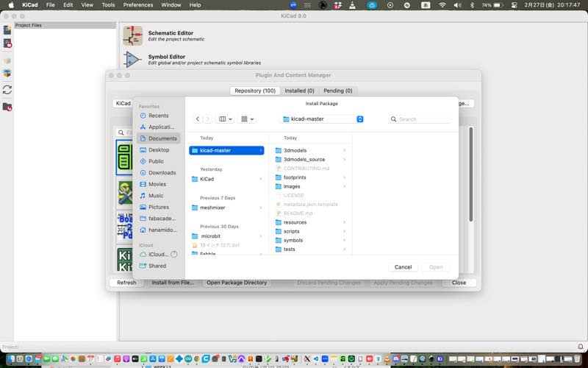Image resolution: width=588 pixels, height=368 pixels.
Task: Click the Refresh arrows icon in KiCad sidebar
Action: pyautogui.click(x=7, y=90)
